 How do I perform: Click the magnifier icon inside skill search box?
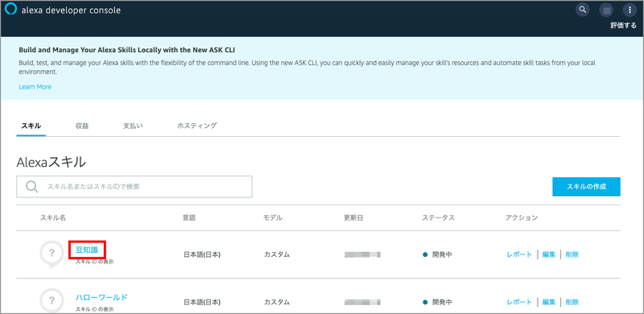[x=31, y=187]
